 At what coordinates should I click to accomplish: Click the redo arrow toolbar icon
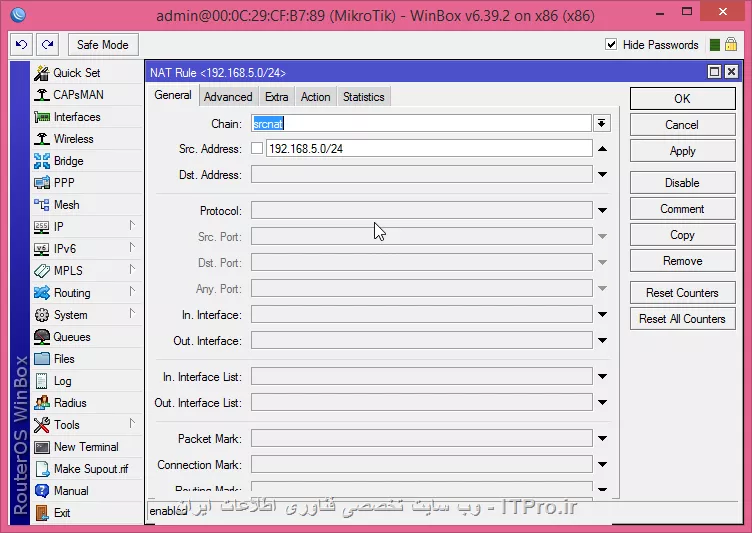tap(47, 45)
